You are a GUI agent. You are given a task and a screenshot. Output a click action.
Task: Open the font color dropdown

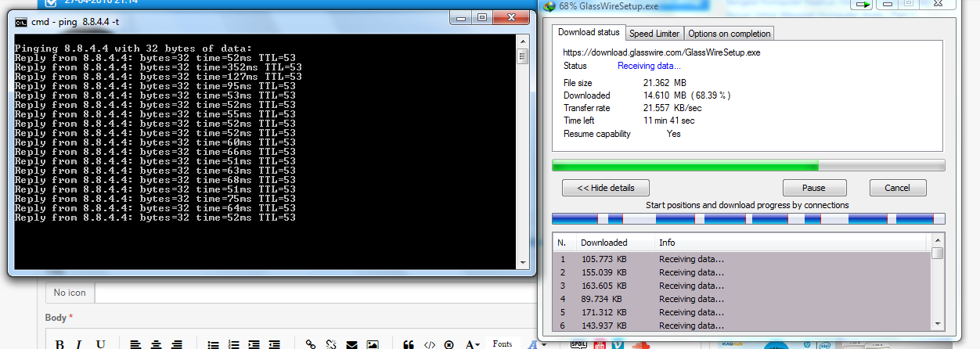click(472, 344)
